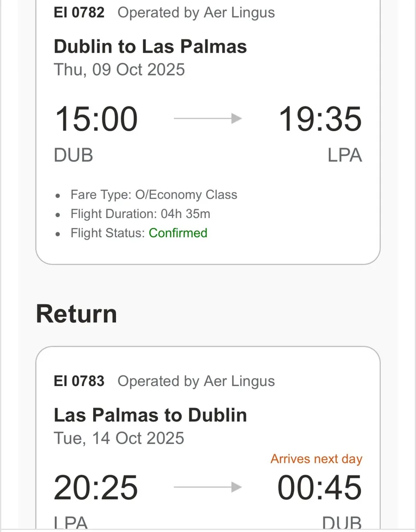416x532 pixels.
Task: Click the 20:25 return departure time
Action: [96, 488]
